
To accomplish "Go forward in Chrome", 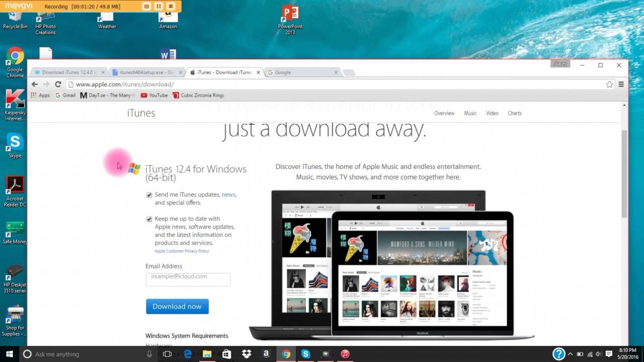I will (x=46, y=84).
